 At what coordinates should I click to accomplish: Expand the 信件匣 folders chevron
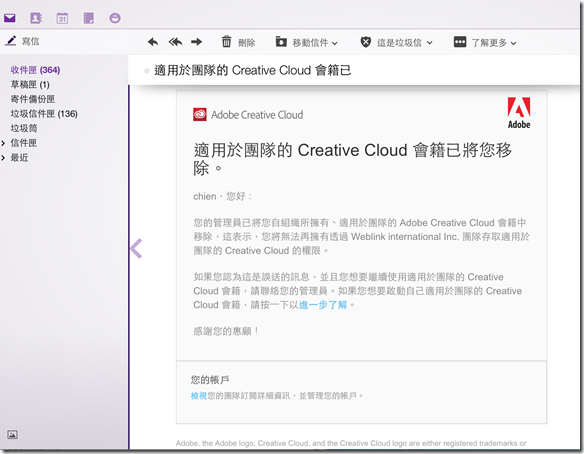click(x=3, y=143)
